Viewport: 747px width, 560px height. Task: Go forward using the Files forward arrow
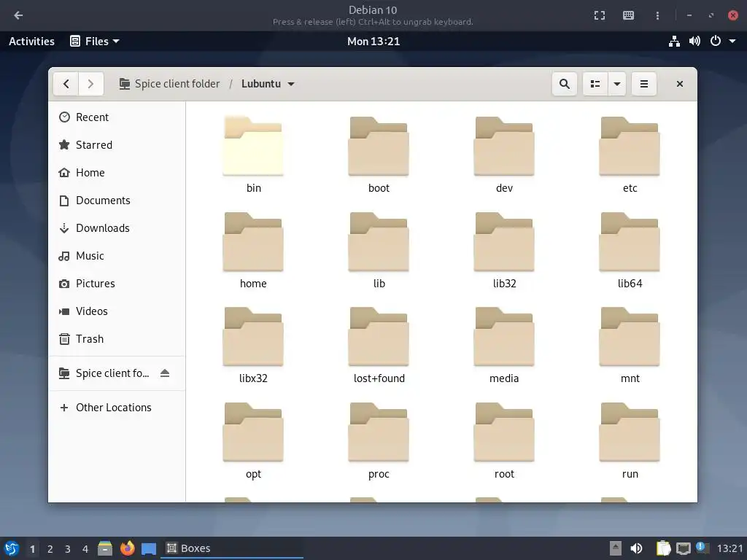pyautogui.click(x=90, y=84)
